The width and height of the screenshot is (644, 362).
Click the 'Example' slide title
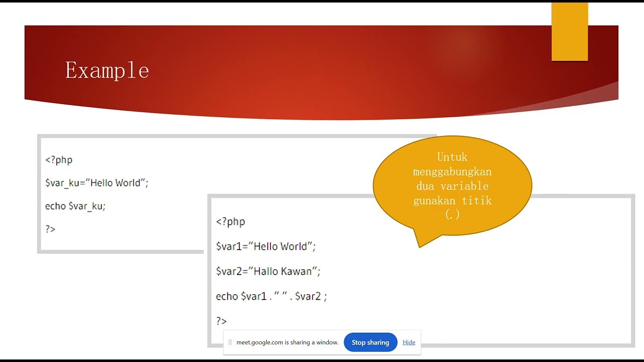pos(107,70)
